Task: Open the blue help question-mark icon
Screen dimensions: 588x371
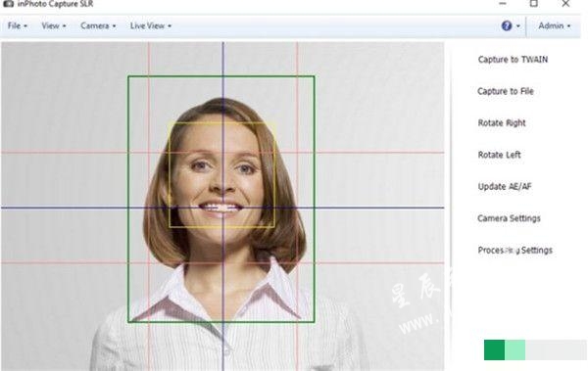Action: tap(507, 25)
